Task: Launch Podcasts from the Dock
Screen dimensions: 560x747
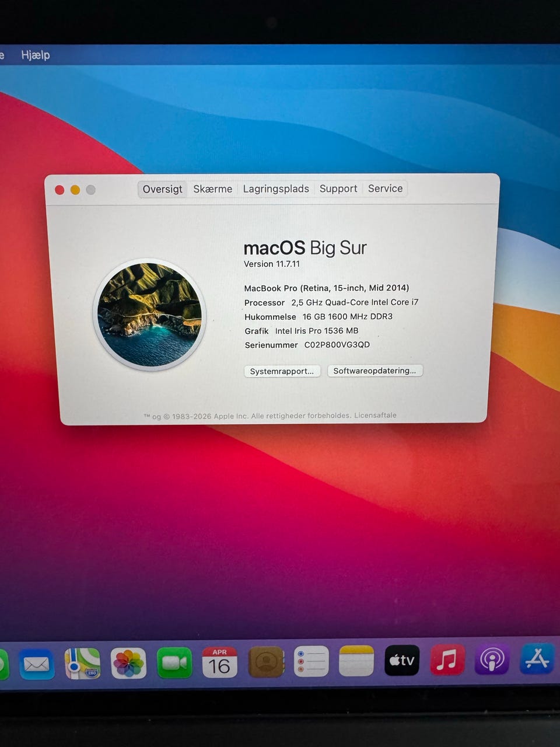Action: (x=492, y=659)
